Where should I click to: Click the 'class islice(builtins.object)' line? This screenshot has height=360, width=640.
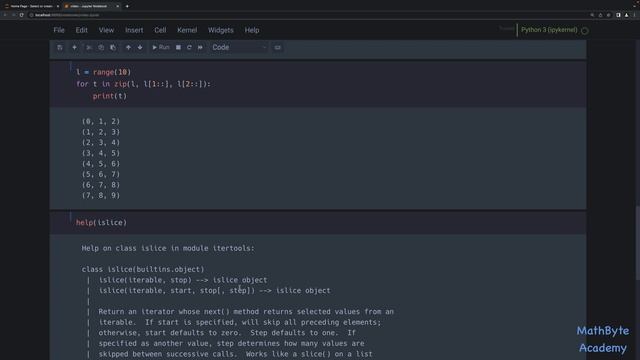pos(143,269)
